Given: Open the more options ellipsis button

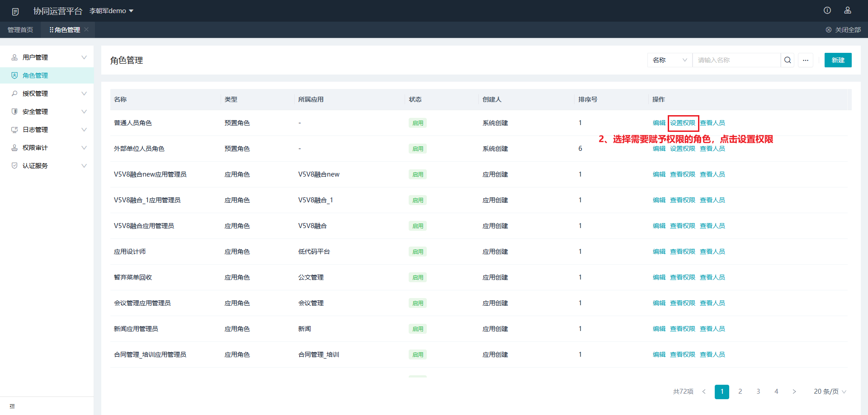Looking at the screenshot, I should click(806, 60).
